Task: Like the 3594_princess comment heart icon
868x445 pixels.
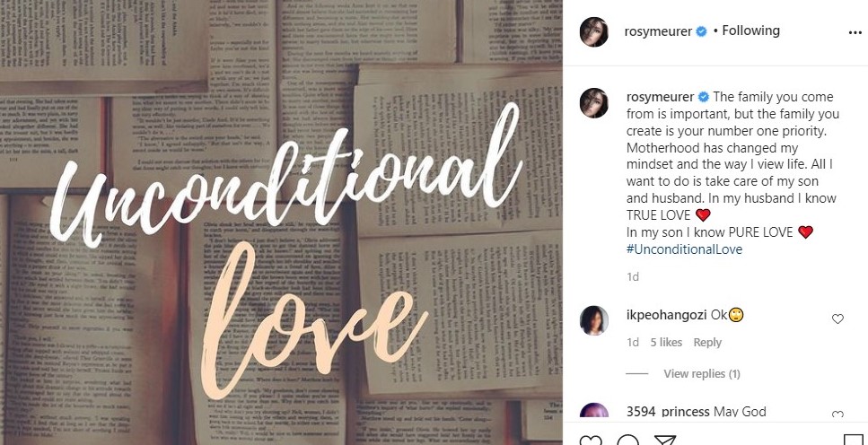Action: click(837, 414)
